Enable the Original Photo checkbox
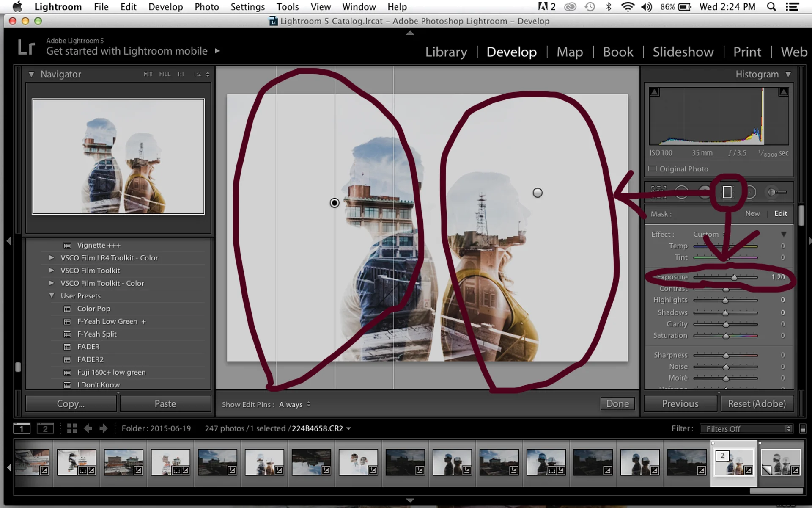 click(653, 169)
